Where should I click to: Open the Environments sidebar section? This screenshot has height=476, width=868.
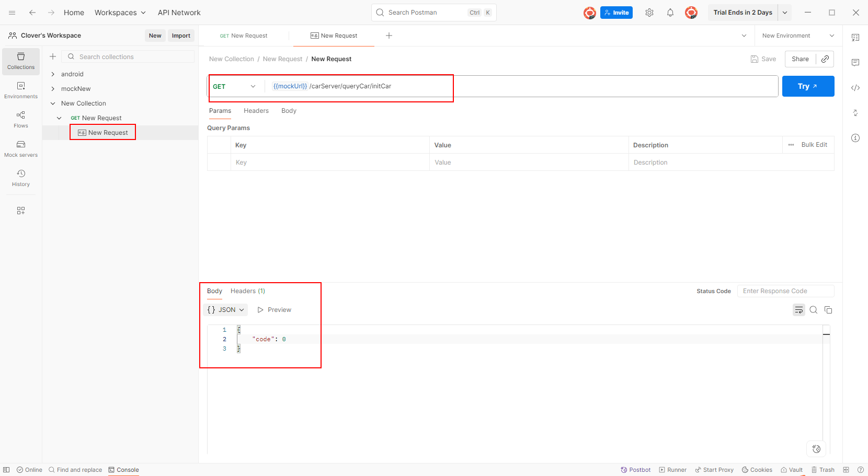21,90
